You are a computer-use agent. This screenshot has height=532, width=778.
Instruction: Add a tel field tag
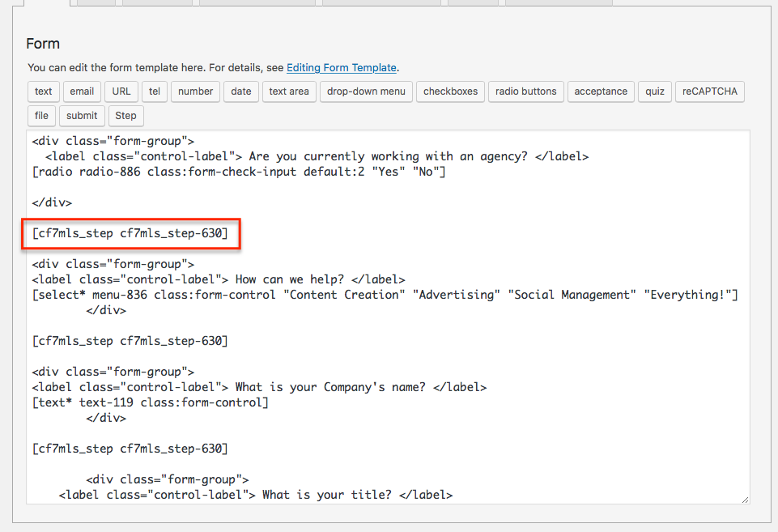point(155,92)
